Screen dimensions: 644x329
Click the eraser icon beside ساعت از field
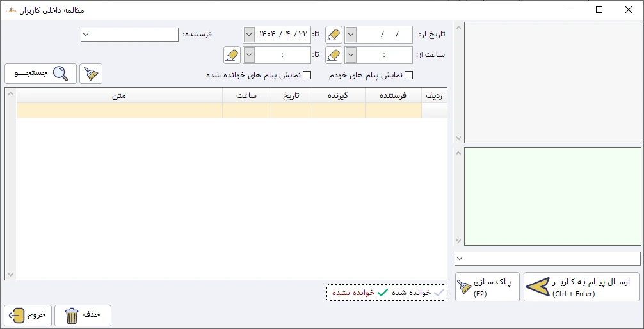[x=334, y=55]
